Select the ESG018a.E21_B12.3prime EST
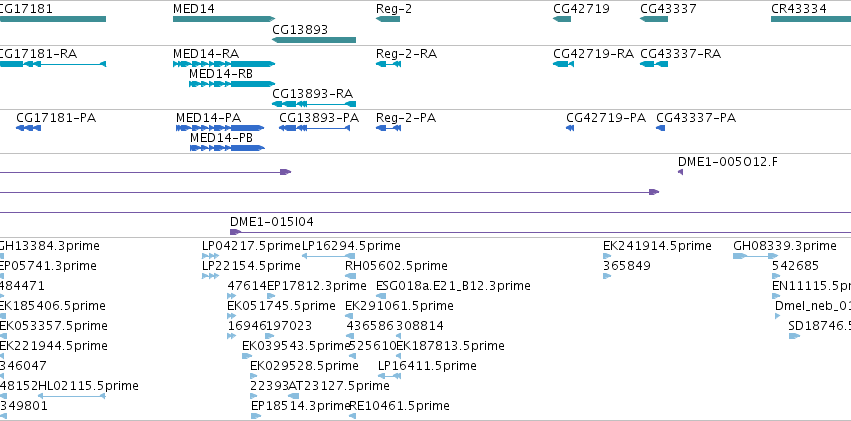 click(x=380, y=296)
